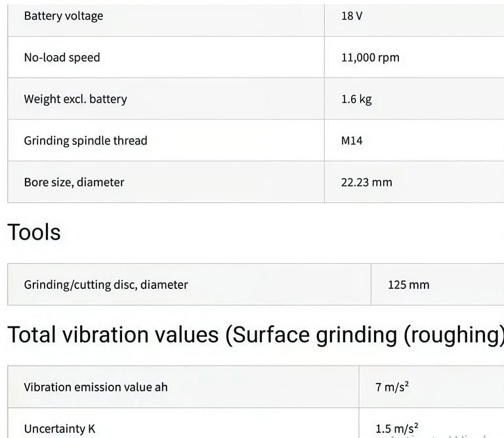Click the 'Uncertainty K' row label

pos(60,429)
